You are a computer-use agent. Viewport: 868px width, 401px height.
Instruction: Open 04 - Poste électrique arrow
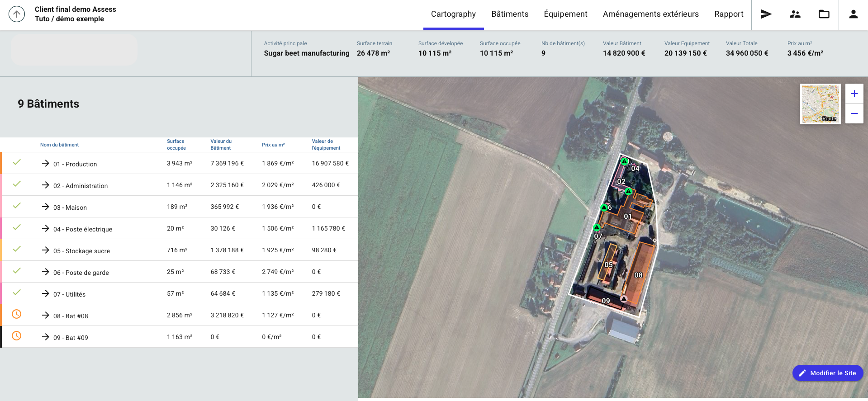click(45, 228)
